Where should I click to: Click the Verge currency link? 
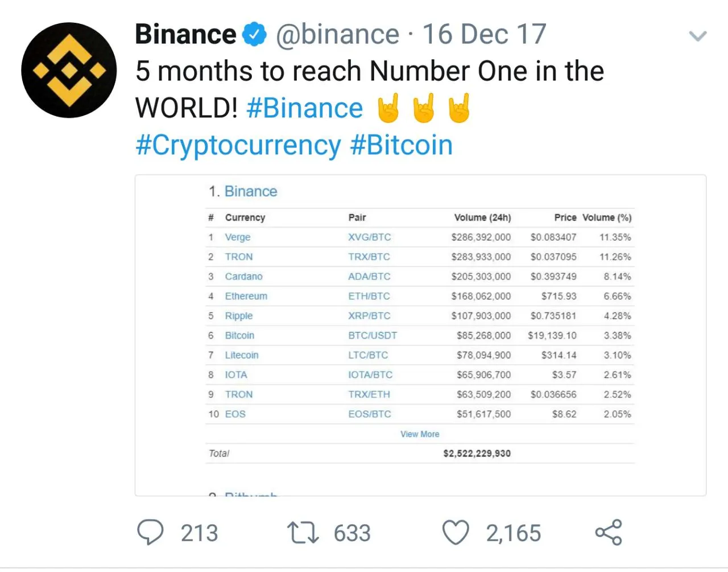click(238, 237)
